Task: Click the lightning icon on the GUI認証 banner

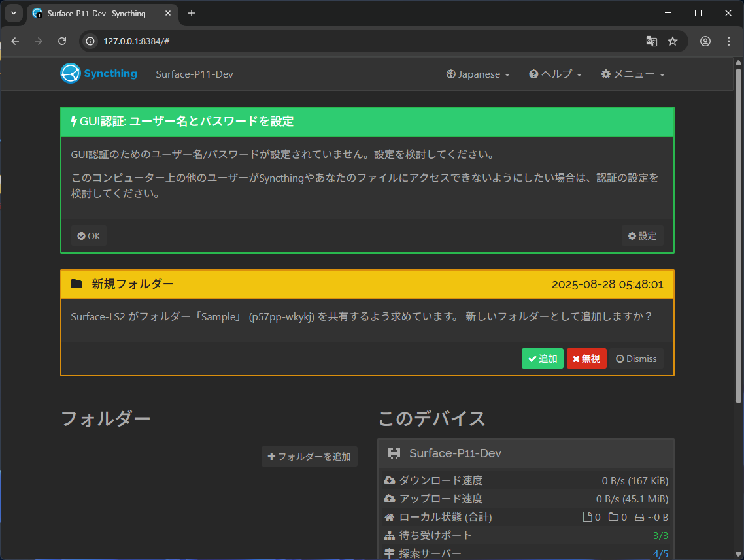Action: (x=73, y=121)
